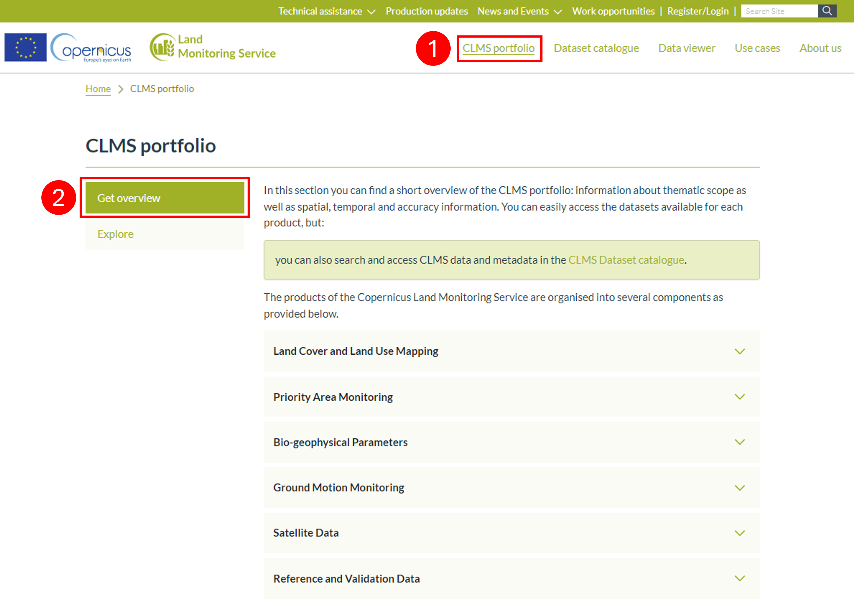Expand the Priority Area Monitoring section

click(x=511, y=397)
